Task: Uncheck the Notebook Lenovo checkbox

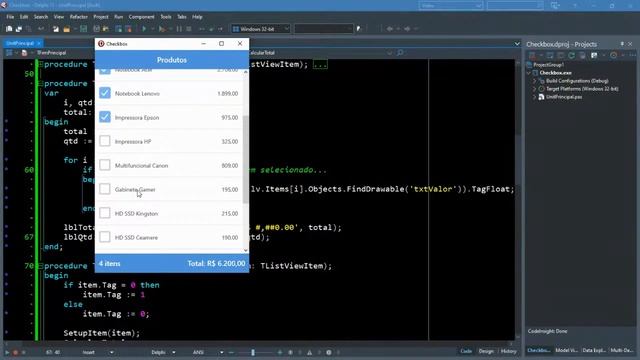Action: [105, 93]
